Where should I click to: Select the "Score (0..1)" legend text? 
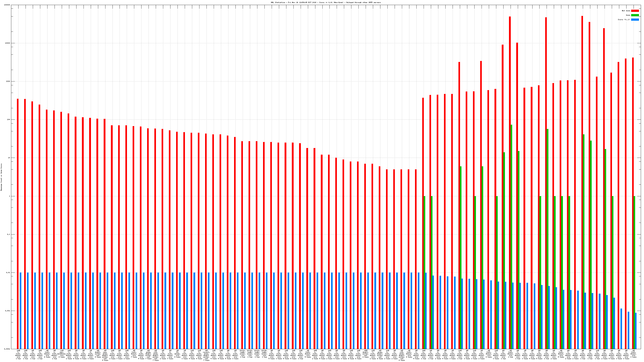pos(624,20)
